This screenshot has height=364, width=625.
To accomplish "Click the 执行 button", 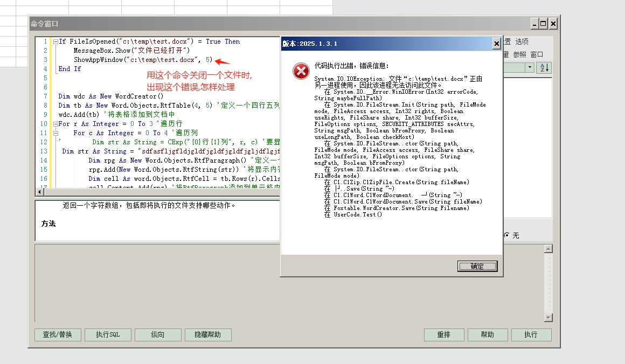I will tap(531, 334).
